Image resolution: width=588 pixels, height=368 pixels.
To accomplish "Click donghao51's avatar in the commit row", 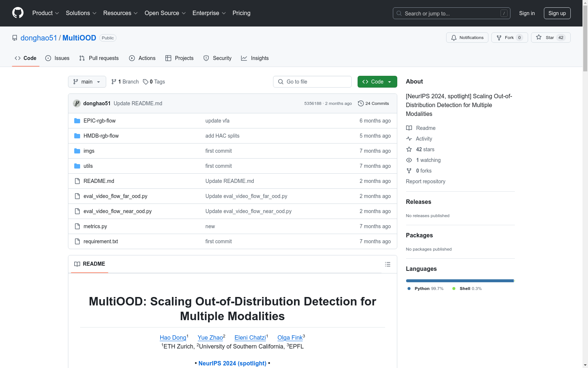I will pyautogui.click(x=77, y=103).
